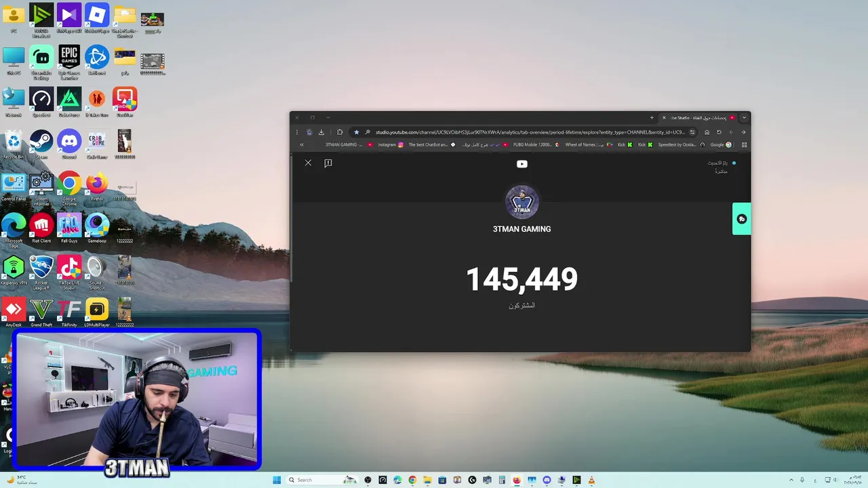The width and height of the screenshot is (868, 488).
Task: Click the teal floating side widget button
Action: pyautogui.click(x=741, y=219)
